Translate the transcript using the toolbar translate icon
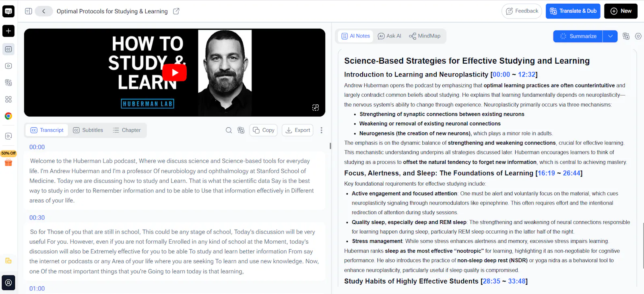The width and height of the screenshot is (644, 294). 241,130
